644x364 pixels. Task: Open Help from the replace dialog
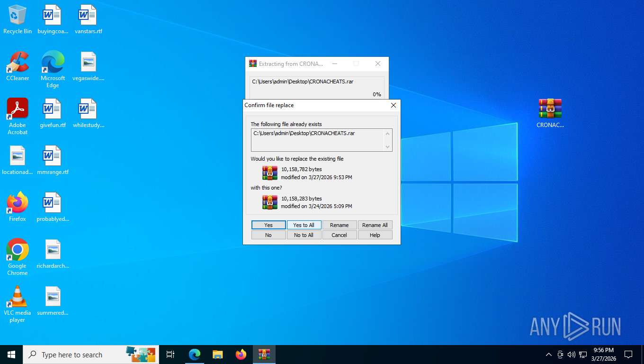pos(375,235)
